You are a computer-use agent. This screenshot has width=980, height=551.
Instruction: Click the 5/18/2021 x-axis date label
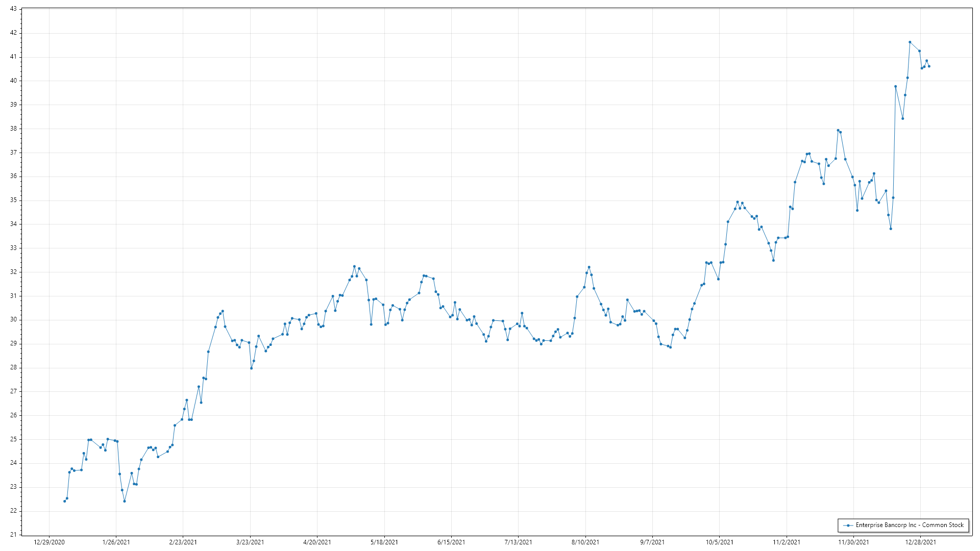click(x=384, y=542)
